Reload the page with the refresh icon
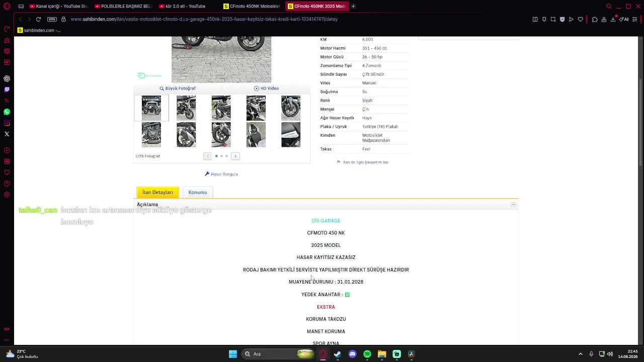The height and width of the screenshot is (362, 644). click(x=38, y=19)
